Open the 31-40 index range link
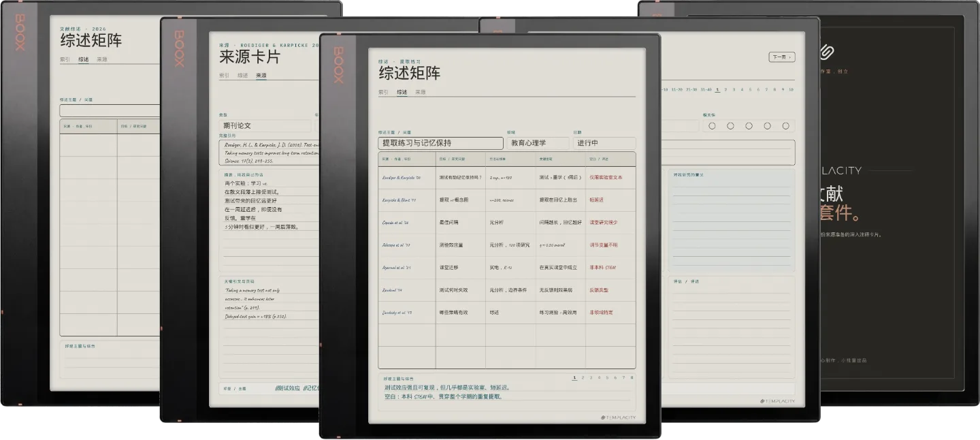The image size is (980, 440). [x=706, y=89]
